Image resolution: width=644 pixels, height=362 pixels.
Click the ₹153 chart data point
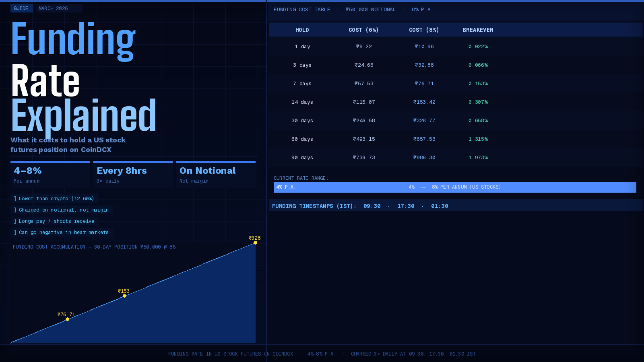pyautogui.click(x=124, y=296)
